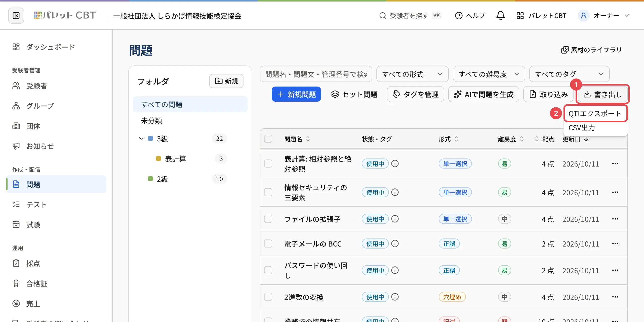Choose CSV出力 from the export menu

tap(595, 128)
